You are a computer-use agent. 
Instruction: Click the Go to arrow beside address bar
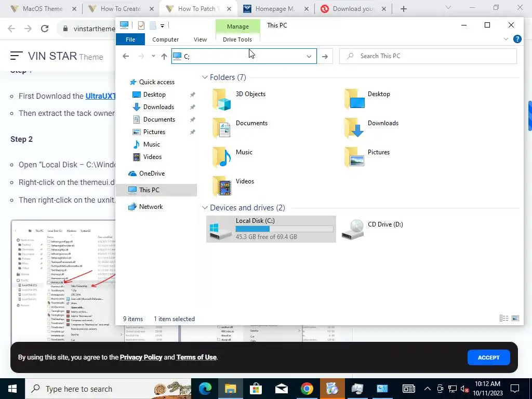click(325, 56)
